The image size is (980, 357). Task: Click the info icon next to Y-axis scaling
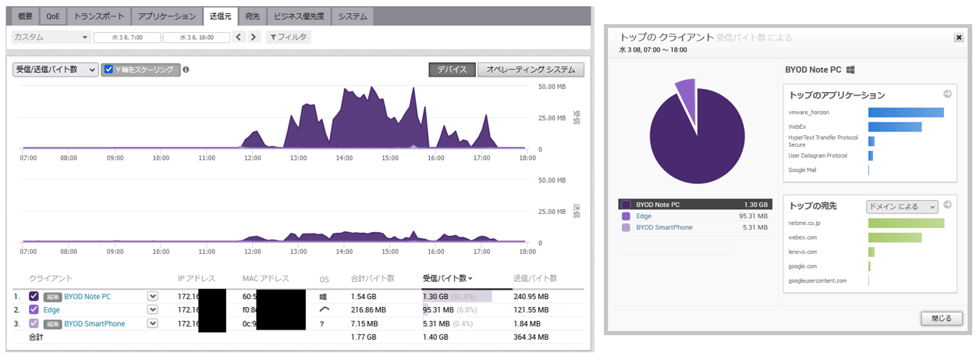coord(186,70)
